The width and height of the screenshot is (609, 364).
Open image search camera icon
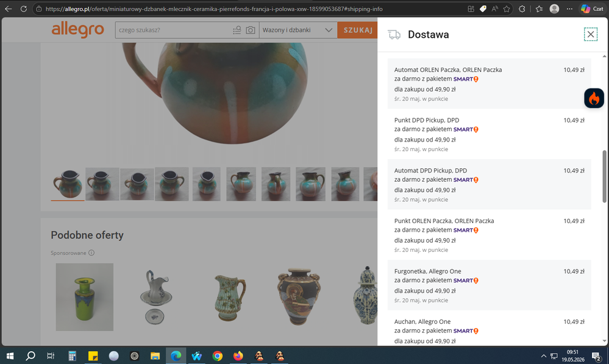click(251, 30)
